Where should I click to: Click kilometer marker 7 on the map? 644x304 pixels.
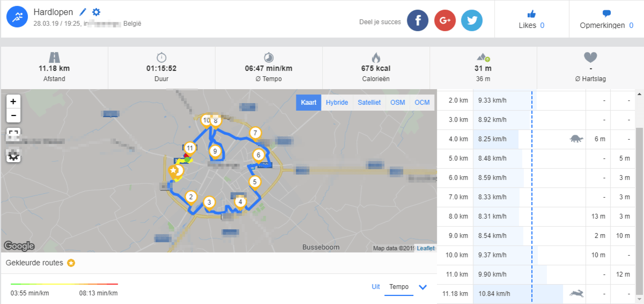tap(255, 133)
